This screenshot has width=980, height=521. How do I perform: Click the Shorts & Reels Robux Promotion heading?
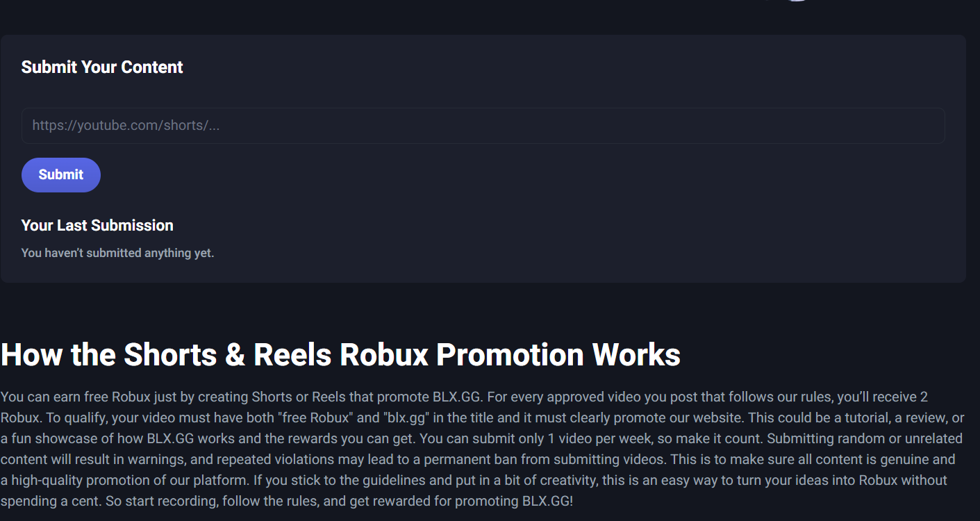click(340, 354)
